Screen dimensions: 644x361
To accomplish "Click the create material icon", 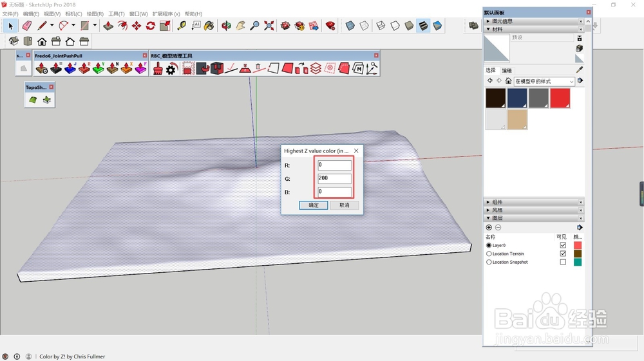I will click(x=579, y=48).
